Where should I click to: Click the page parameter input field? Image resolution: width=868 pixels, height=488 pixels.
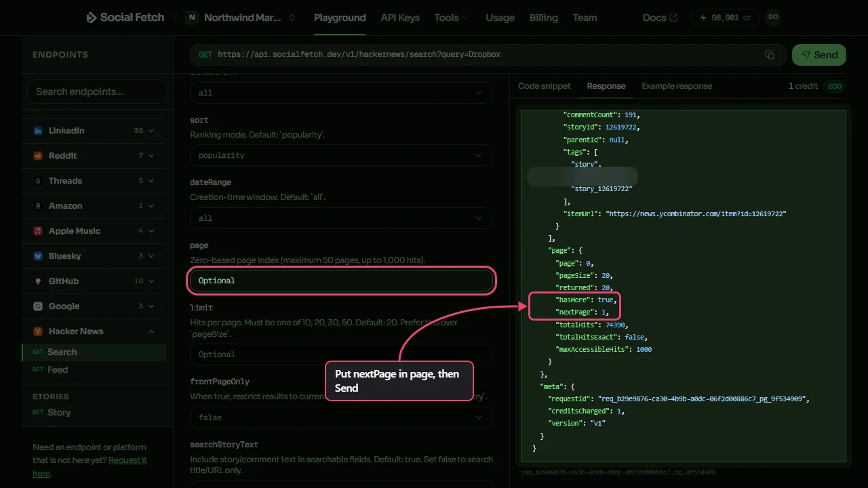click(x=341, y=281)
